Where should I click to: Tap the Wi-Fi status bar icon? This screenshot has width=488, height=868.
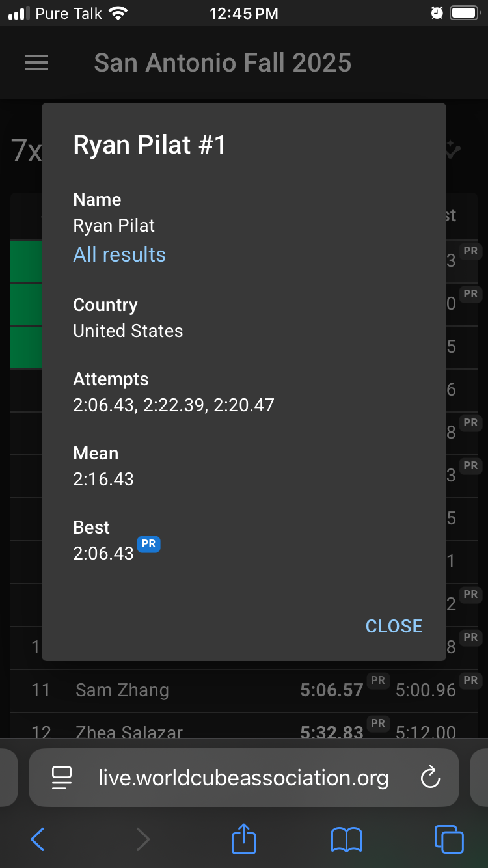[118, 13]
